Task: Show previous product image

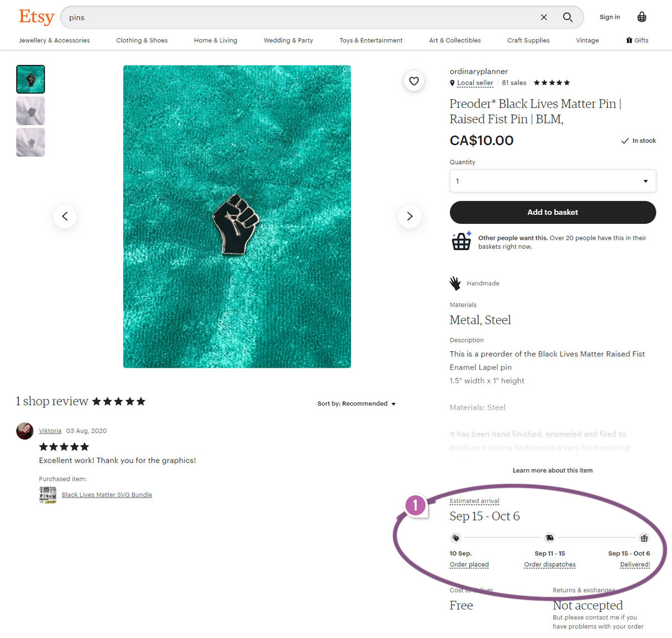Action: coord(65,217)
